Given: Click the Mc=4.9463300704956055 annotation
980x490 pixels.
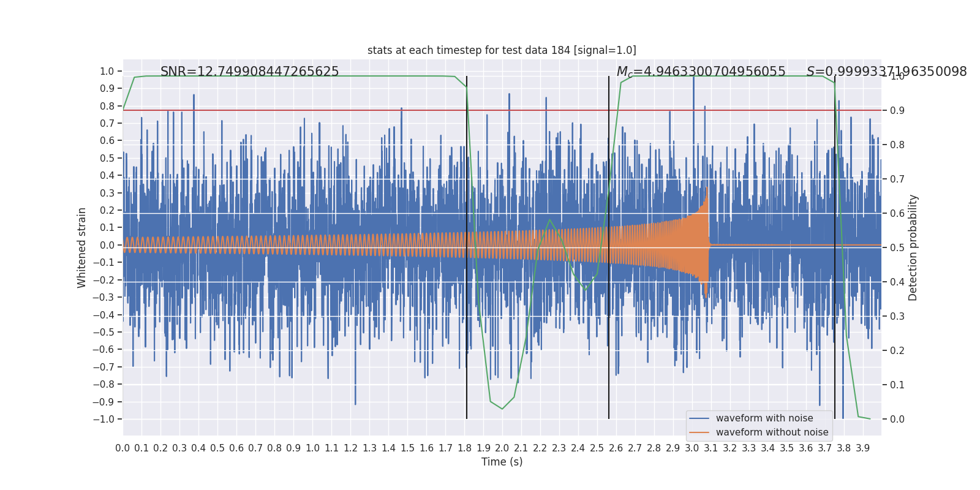Looking at the screenshot, I should point(701,72).
